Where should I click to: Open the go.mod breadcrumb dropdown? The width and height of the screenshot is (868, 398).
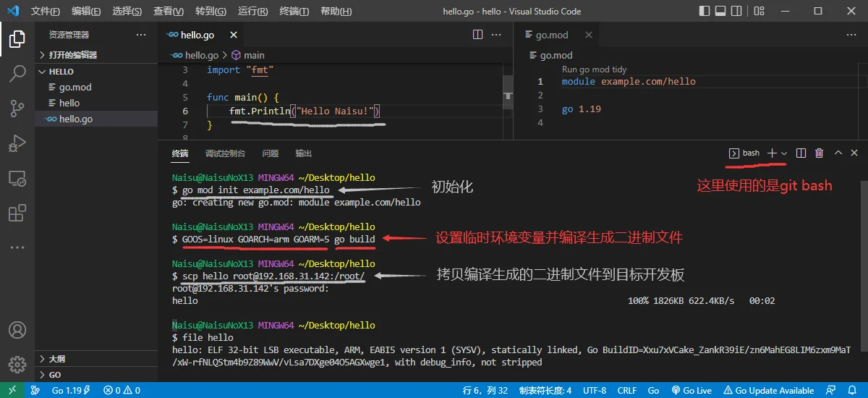click(550, 55)
